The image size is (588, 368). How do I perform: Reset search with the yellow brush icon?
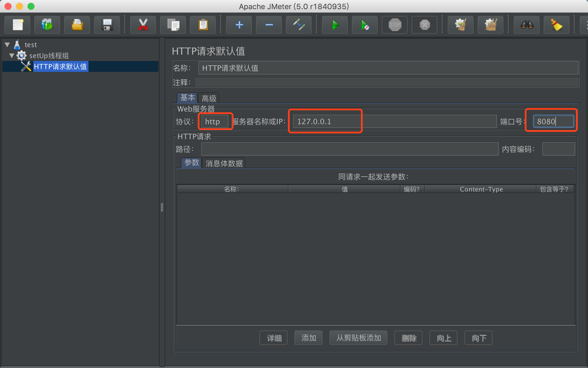tap(557, 25)
